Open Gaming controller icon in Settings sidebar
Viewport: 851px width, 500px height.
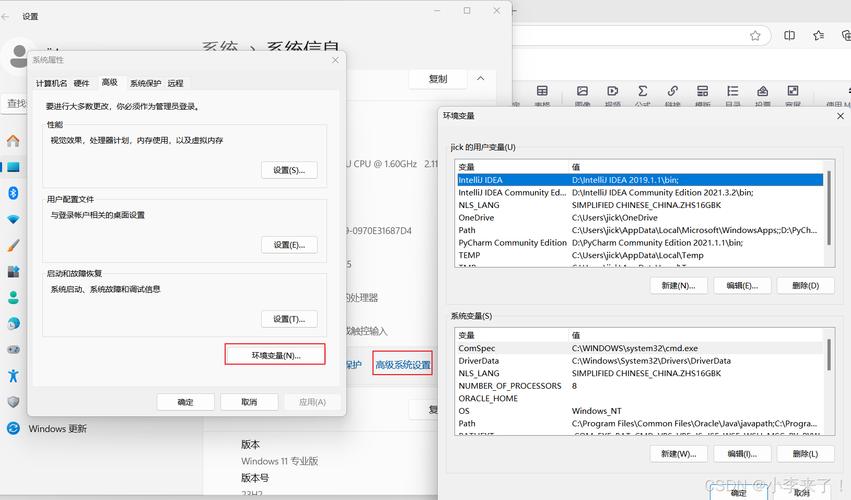tap(13, 350)
